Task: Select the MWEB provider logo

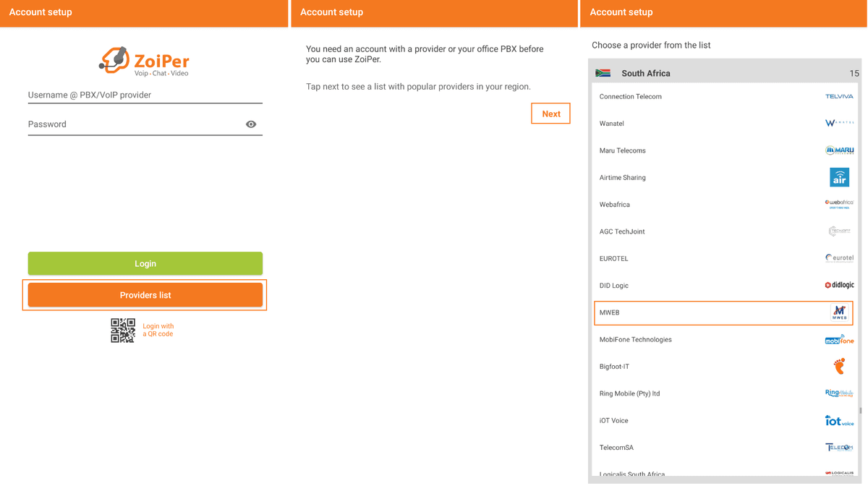Action: click(x=839, y=312)
